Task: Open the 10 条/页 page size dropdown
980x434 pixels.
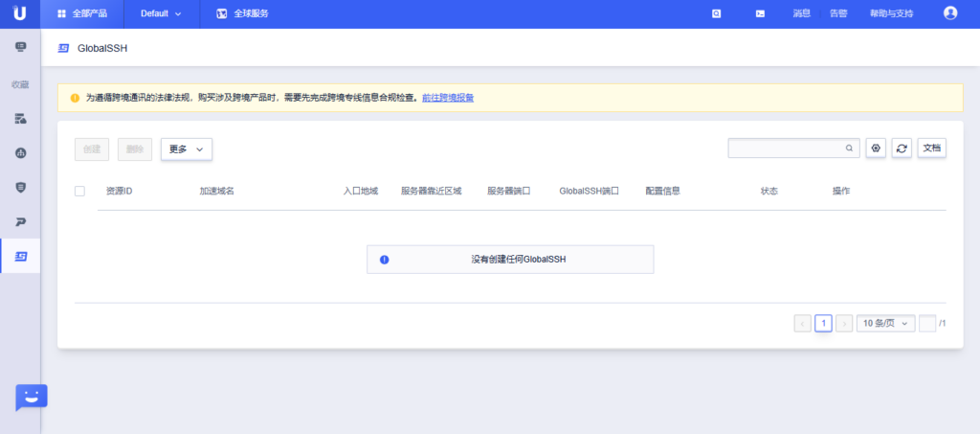Action: click(x=885, y=323)
